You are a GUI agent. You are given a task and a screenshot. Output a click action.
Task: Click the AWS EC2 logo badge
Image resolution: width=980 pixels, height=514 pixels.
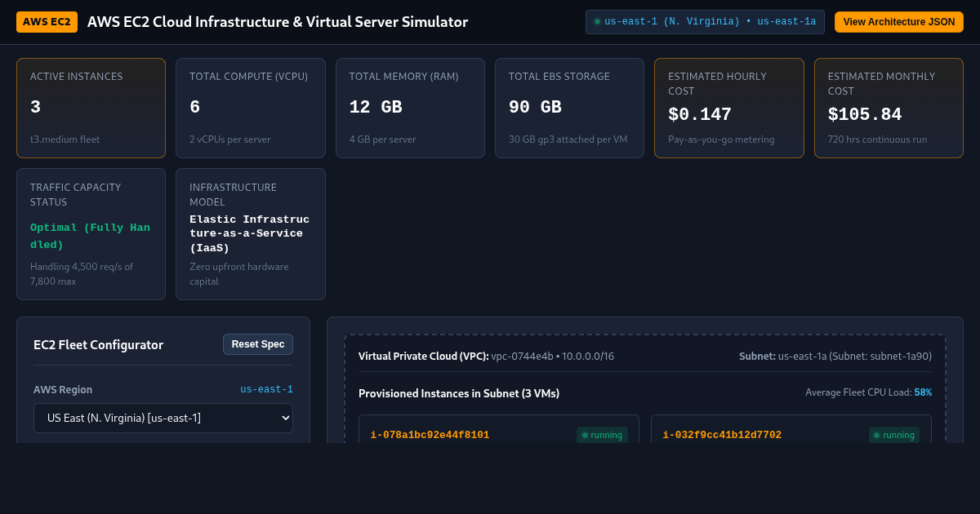click(47, 22)
